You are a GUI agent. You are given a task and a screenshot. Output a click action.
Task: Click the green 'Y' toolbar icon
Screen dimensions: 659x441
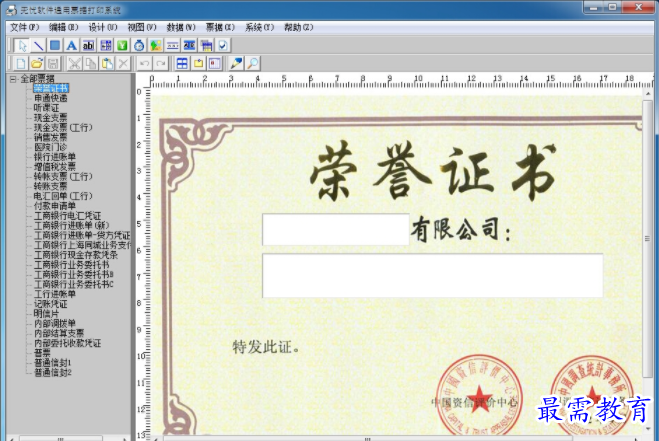click(122, 45)
